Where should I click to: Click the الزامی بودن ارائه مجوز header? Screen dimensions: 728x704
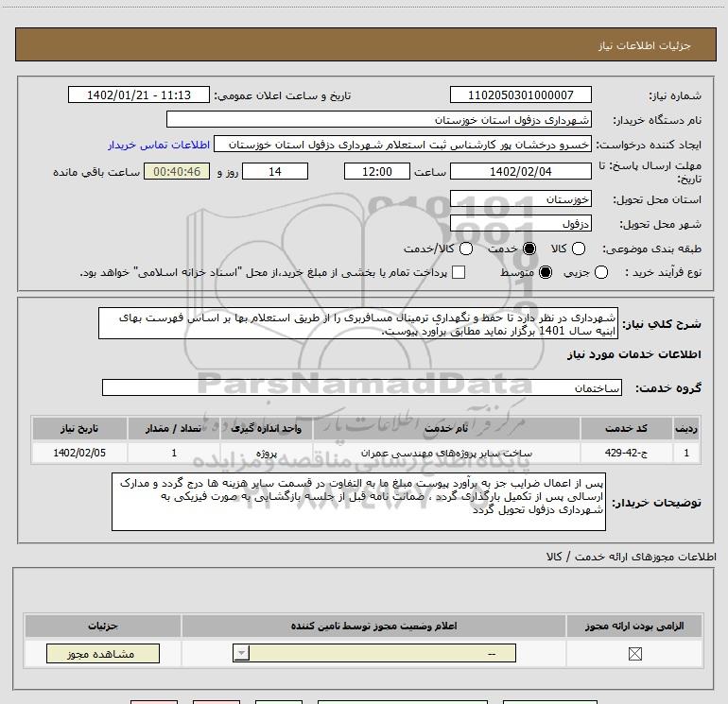coord(634,626)
